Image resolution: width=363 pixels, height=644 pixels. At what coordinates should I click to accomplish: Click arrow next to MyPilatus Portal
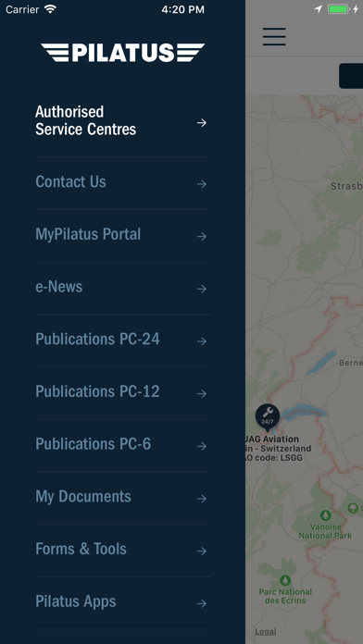click(x=202, y=236)
